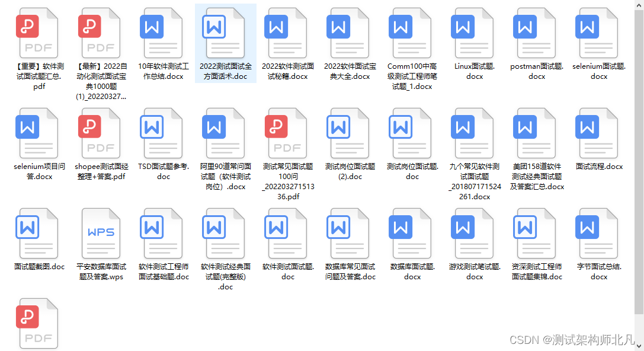Viewport: 644px width, 351px height.
Task: Click the 10年软件测试工作总结.docx icon
Action: [x=162, y=33]
